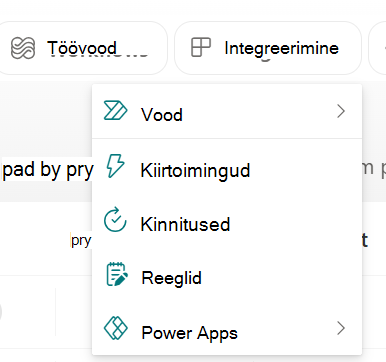
Task: Click the Kinnitused approval checkmark icon
Action: [x=115, y=220]
